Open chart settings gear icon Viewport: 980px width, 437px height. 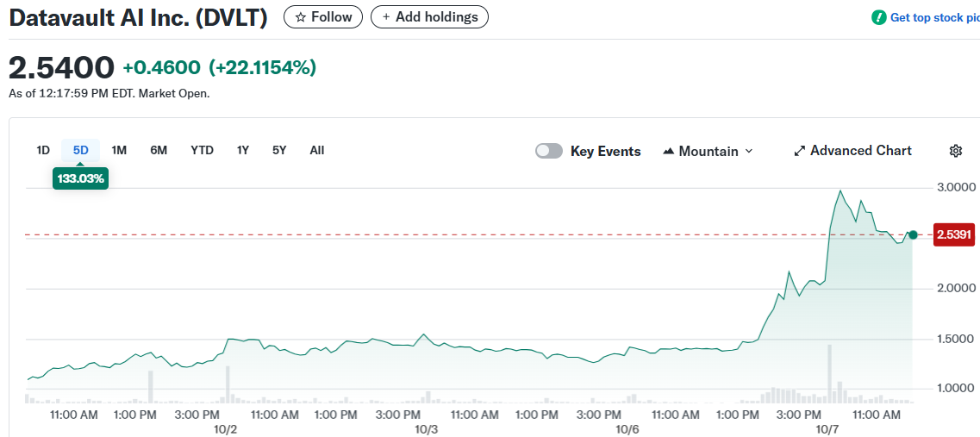[x=955, y=151]
